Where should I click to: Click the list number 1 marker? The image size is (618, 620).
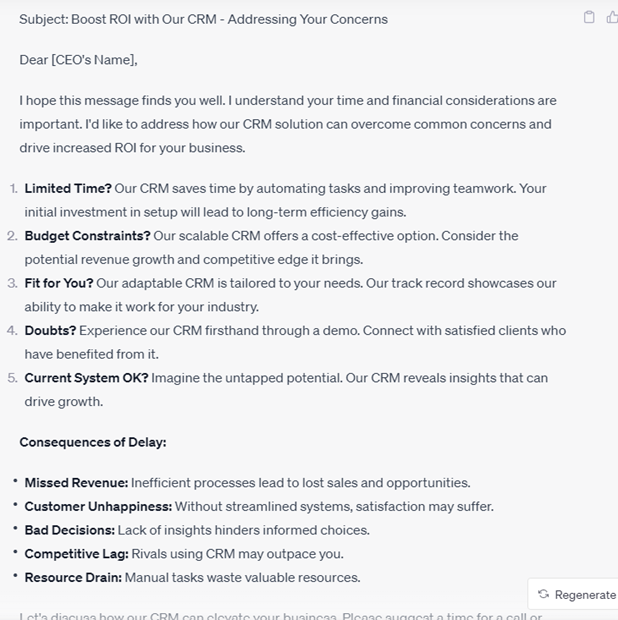(x=13, y=188)
